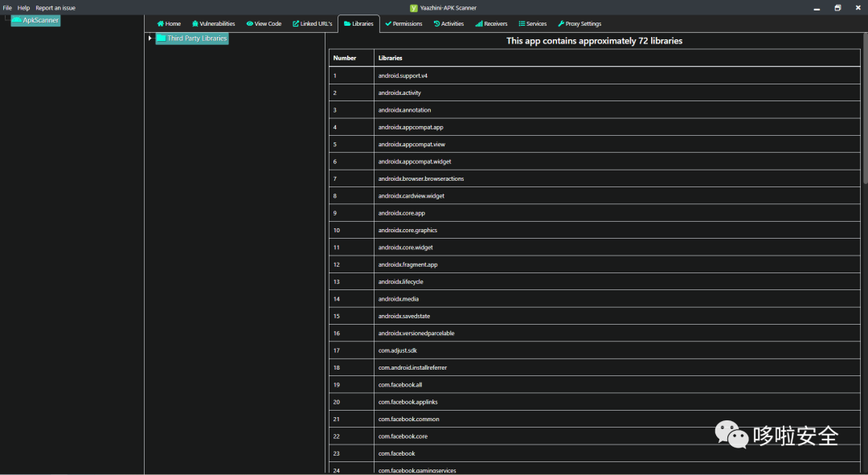Select androidx.browser.browseractions row
The width and height of the screenshot is (868, 475).
pyautogui.click(x=594, y=178)
